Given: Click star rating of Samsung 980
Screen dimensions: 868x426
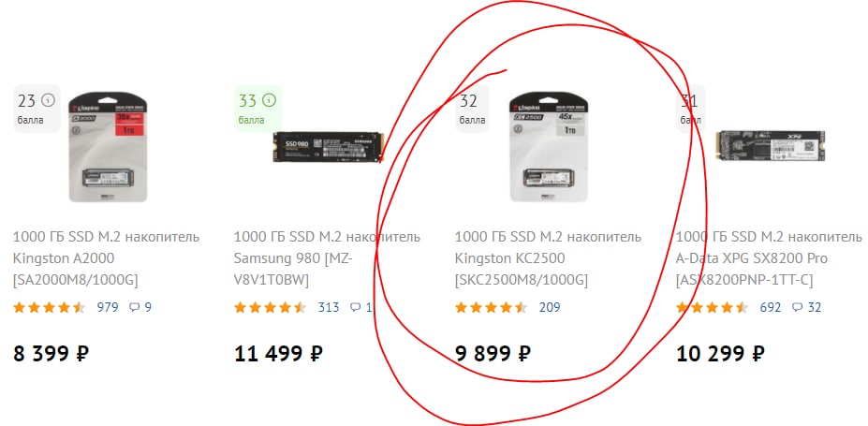Looking at the screenshot, I should [x=271, y=307].
